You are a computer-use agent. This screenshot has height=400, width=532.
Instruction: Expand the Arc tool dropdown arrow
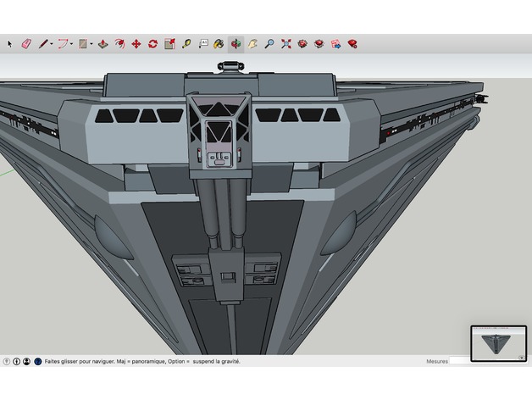point(72,44)
